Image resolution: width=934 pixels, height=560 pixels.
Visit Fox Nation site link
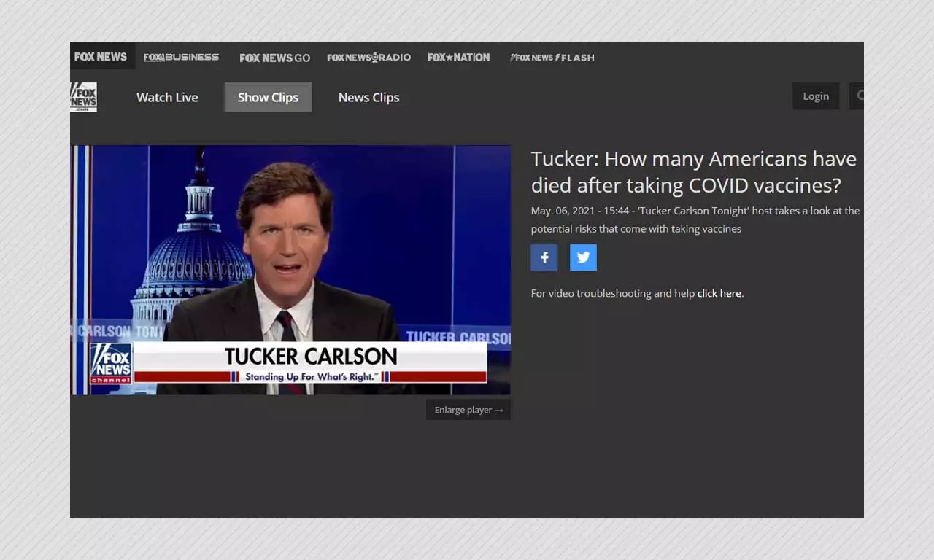[x=458, y=57]
